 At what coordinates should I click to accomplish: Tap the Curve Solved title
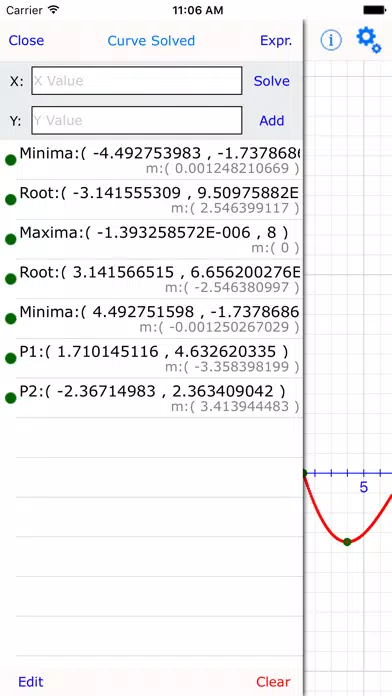coord(151,41)
